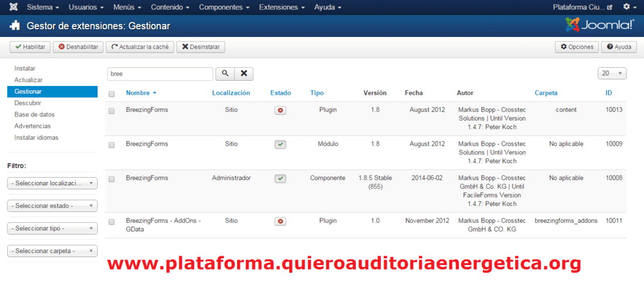
Task: Open the Componentes menu
Action: (x=224, y=8)
